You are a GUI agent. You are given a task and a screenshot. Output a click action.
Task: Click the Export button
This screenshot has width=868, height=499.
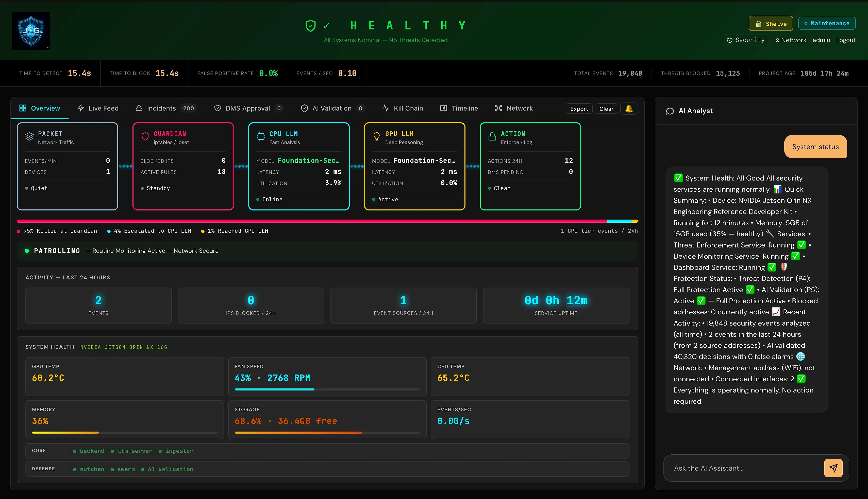pos(579,109)
